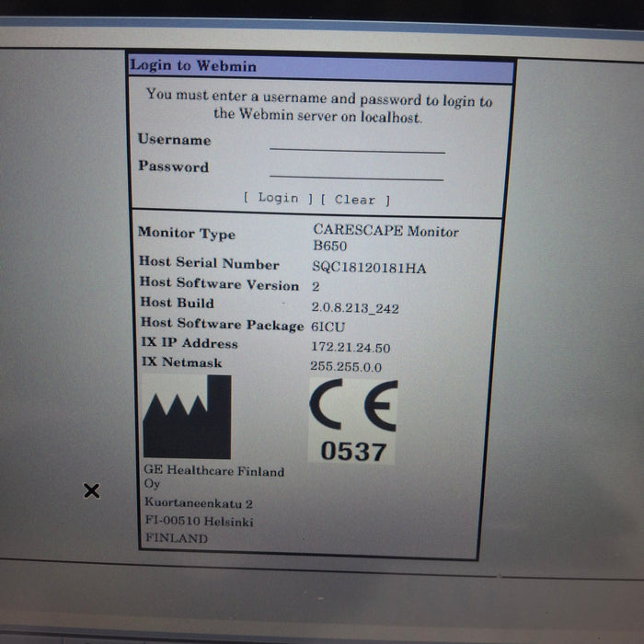This screenshot has width=644, height=644.
Task: Click the 0537 notified body number
Action: [x=353, y=452]
